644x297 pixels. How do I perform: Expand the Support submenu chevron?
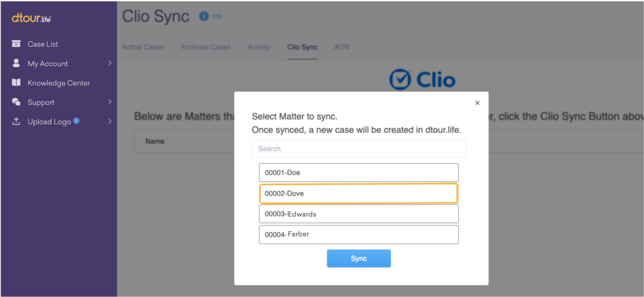click(110, 102)
